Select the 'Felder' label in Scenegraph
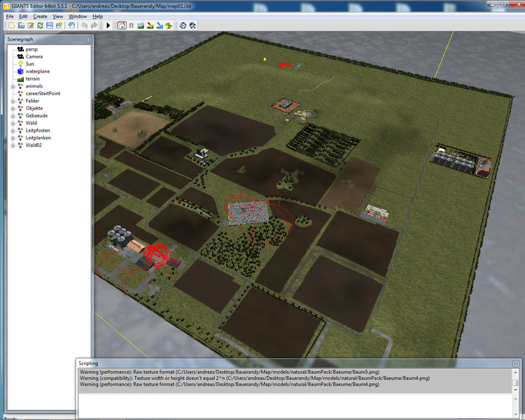The height and width of the screenshot is (420, 525). [32, 101]
